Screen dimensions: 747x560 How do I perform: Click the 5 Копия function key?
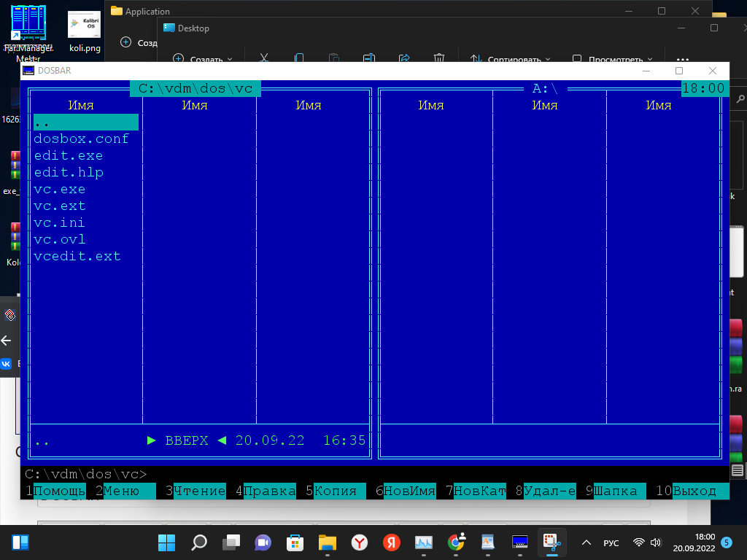(336, 491)
